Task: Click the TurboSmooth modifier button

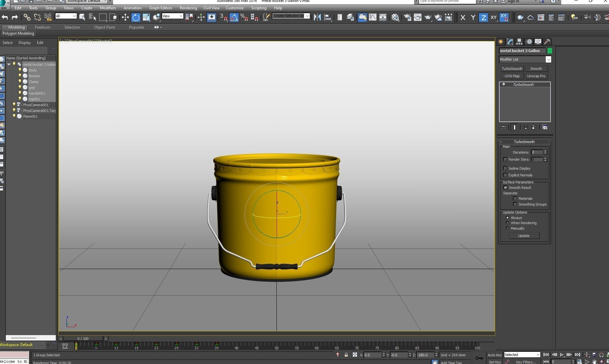Action: pos(512,69)
